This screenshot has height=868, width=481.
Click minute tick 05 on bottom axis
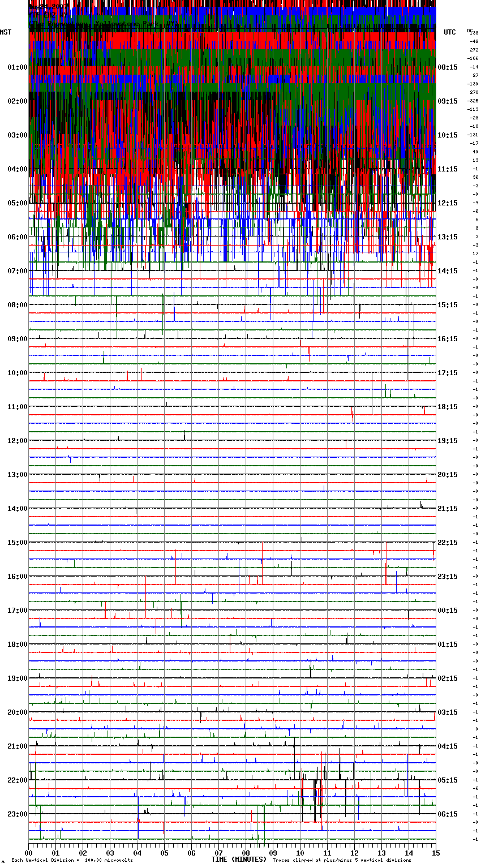tap(164, 853)
